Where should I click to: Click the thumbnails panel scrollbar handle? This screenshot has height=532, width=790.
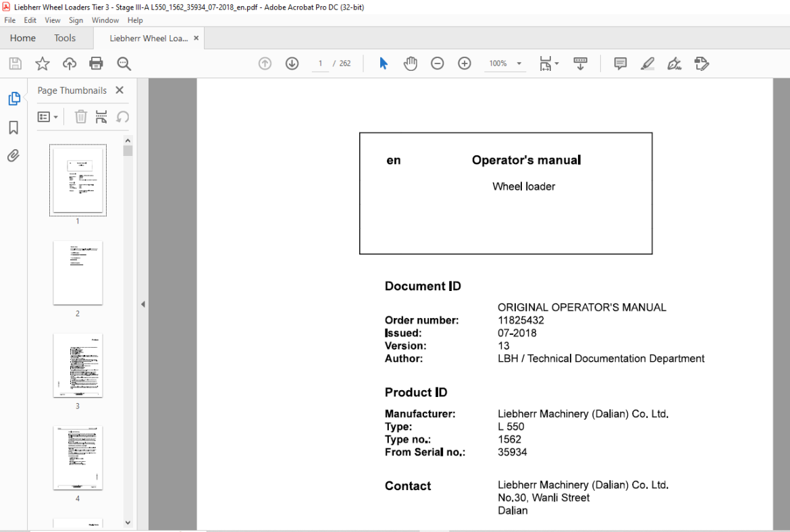click(x=128, y=151)
